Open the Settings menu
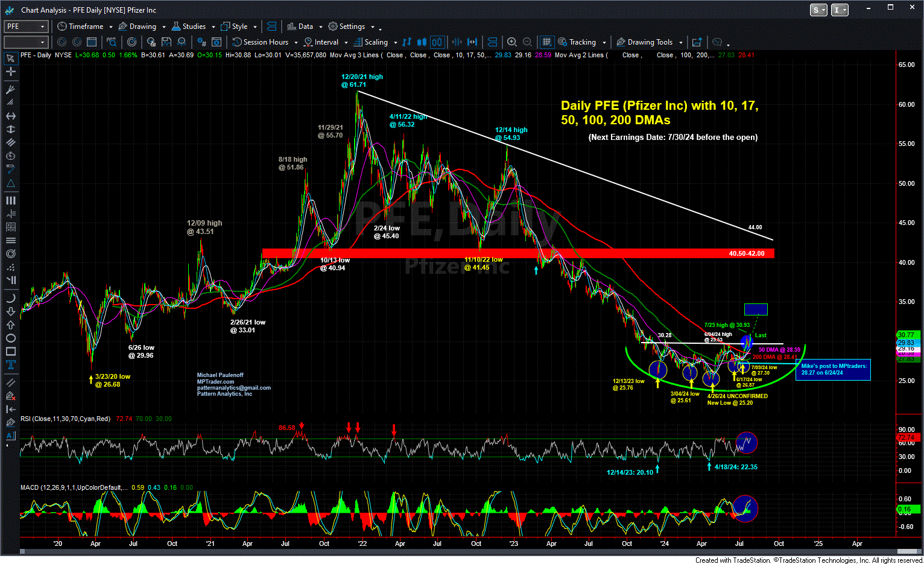 point(347,27)
